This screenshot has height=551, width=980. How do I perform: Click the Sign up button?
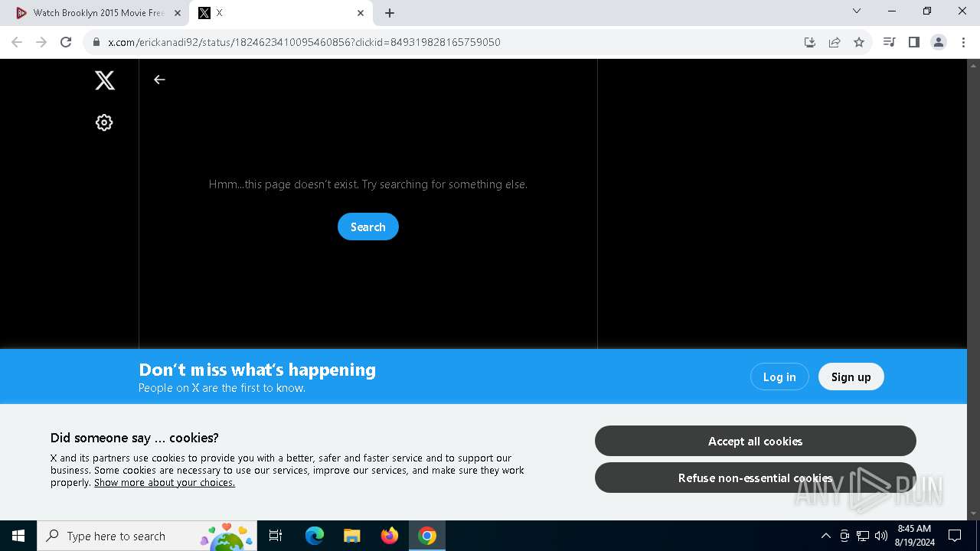coord(851,377)
